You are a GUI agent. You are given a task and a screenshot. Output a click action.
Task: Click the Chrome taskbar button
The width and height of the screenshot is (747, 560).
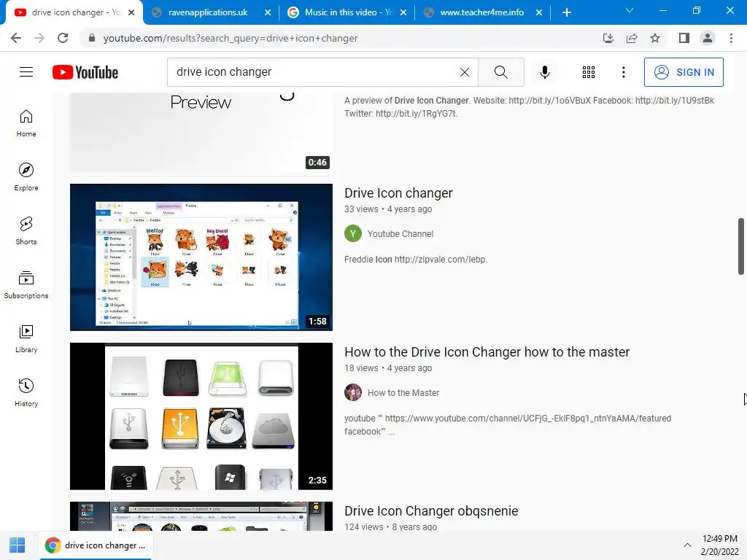95,545
